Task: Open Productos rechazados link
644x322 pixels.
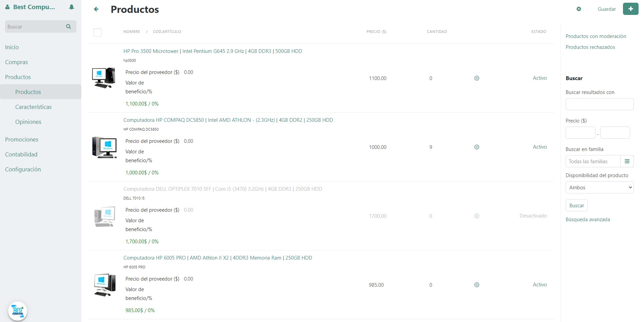Action: click(590, 47)
